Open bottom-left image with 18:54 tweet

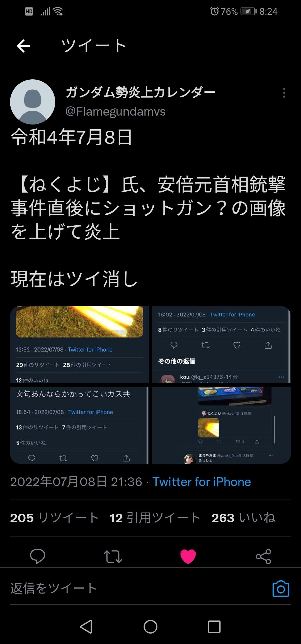pyautogui.click(x=79, y=425)
